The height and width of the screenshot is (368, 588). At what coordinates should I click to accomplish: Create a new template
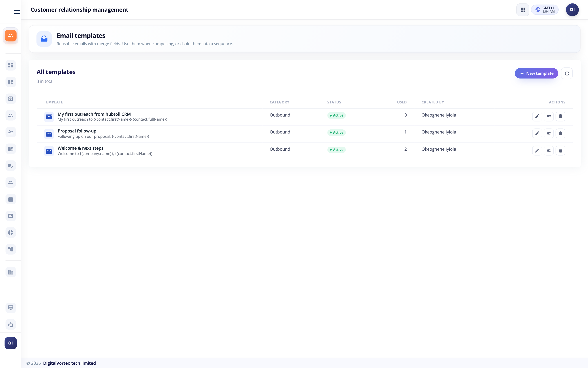coord(537,73)
